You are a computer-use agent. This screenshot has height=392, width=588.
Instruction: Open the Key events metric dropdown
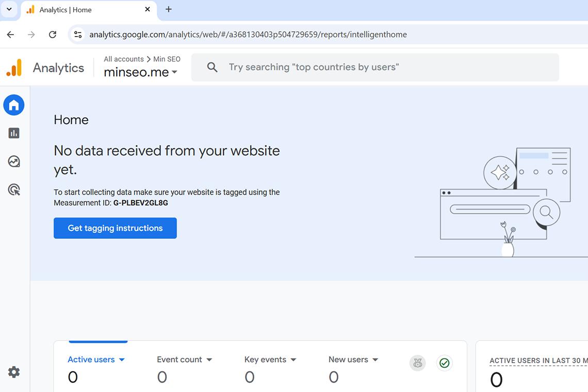tap(293, 360)
